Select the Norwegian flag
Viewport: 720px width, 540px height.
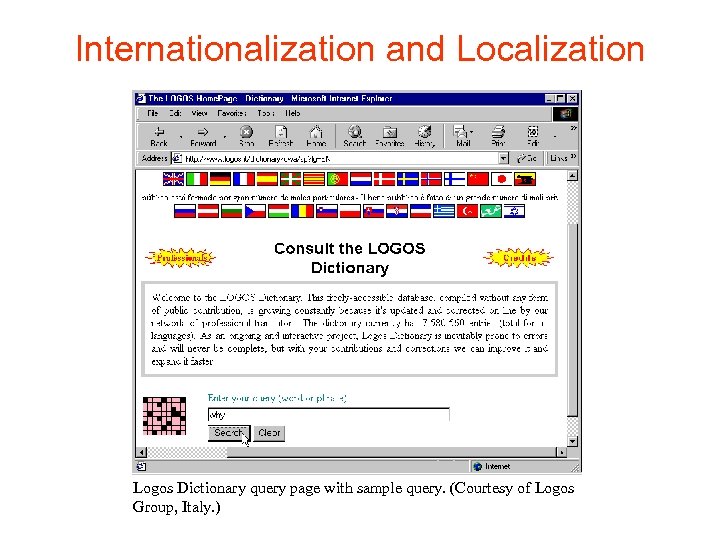431,179
